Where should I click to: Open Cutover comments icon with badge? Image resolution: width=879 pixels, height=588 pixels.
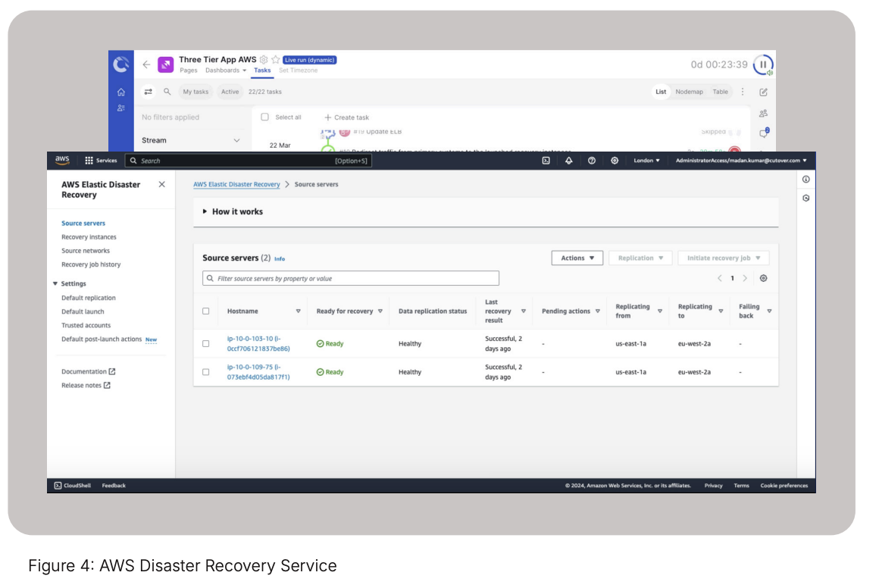(764, 133)
